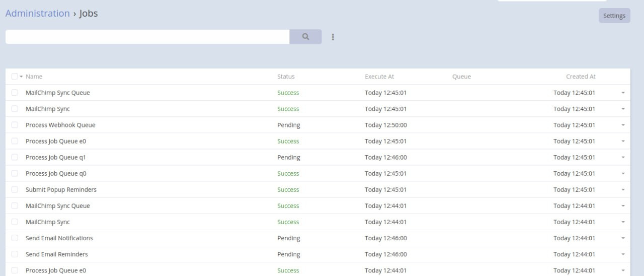Screen dimensions: 644x276
Task: Open the Send Email Reminders job
Action: coord(56,254)
